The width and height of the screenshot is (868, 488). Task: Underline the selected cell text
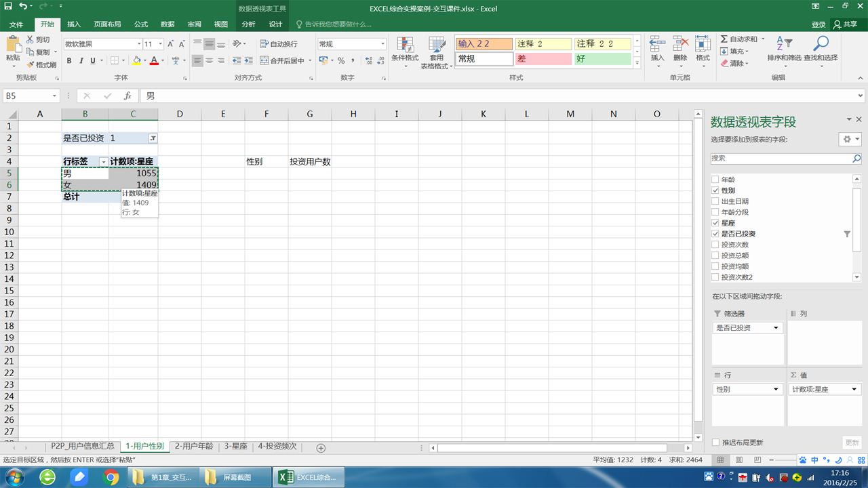94,60
